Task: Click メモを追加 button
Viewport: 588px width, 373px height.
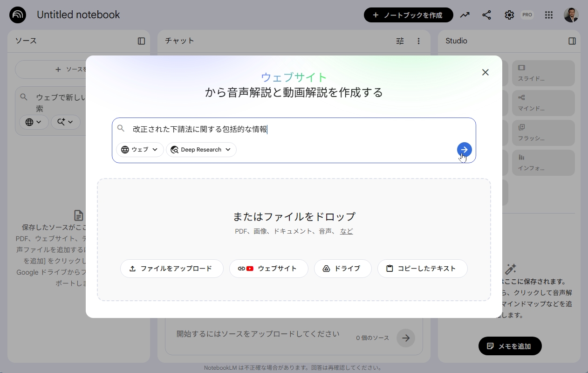Action: [510, 346]
